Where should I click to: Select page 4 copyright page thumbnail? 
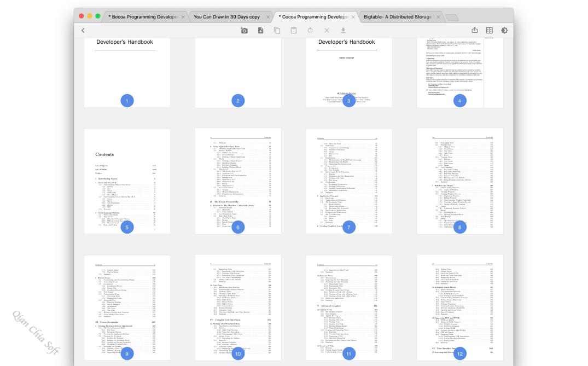pyautogui.click(x=460, y=72)
